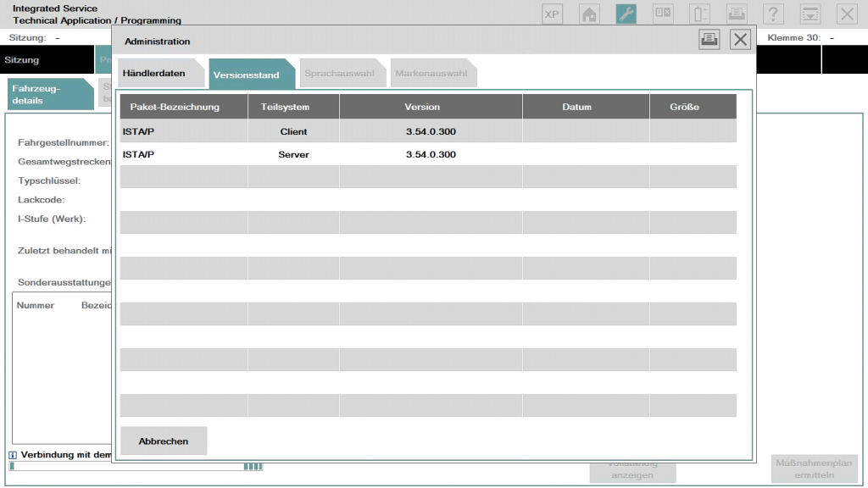Click the Teilsystem column header
The height and width of the screenshot is (488, 868).
click(293, 107)
